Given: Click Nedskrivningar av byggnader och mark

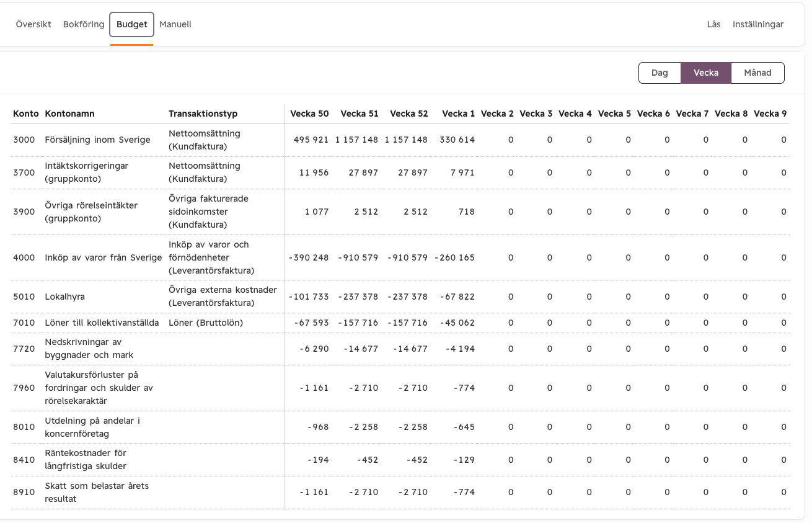Looking at the screenshot, I should coord(89,349).
